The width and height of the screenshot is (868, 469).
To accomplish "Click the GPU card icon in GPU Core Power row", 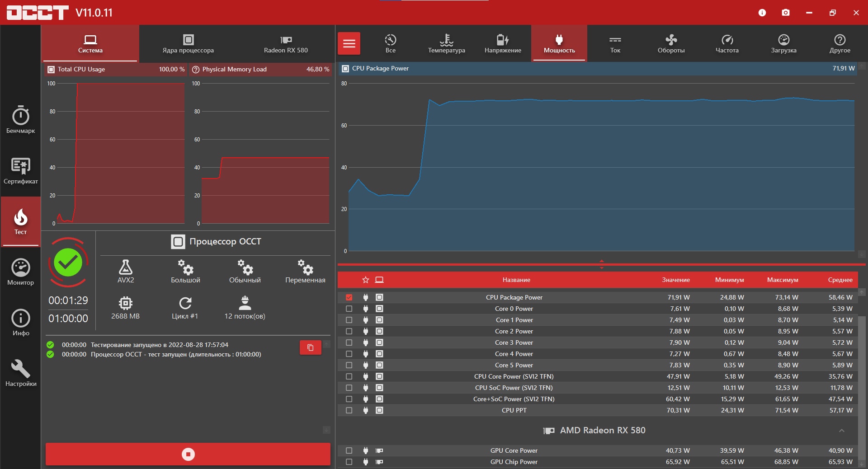I will point(379,450).
